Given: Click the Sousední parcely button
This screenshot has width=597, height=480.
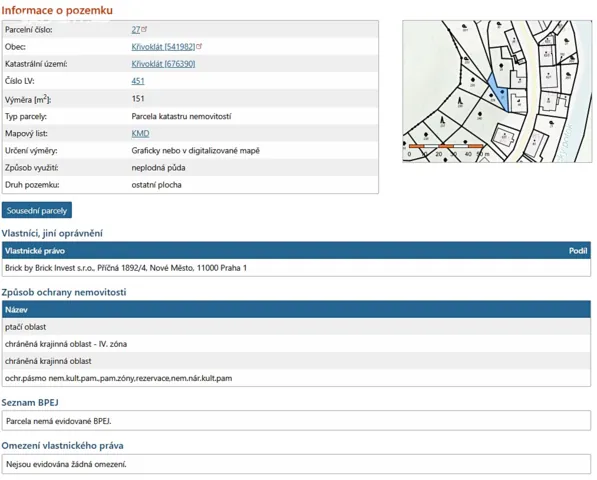Looking at the screenshot, I should click(x=37, y=210).
